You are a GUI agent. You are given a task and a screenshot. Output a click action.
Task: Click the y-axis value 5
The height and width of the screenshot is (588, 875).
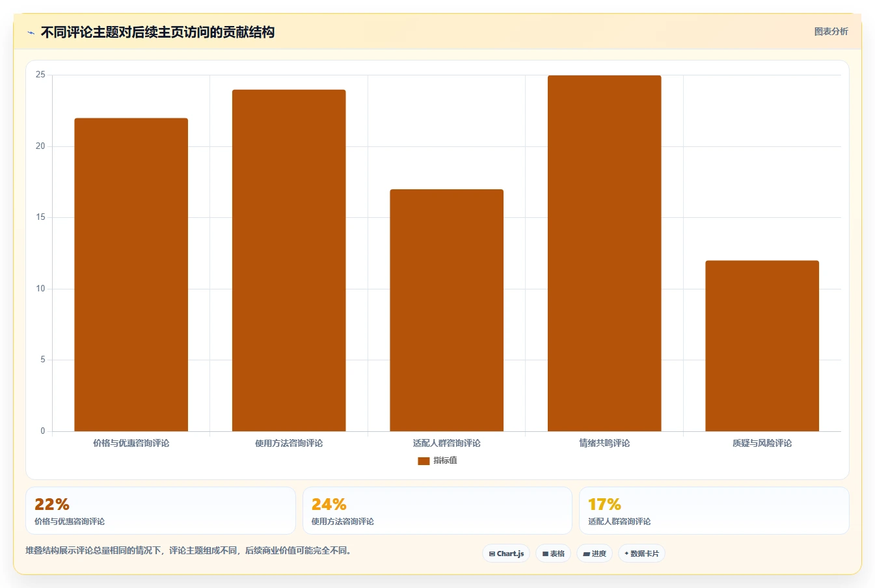pyautogui.click(x=43, y=360)
